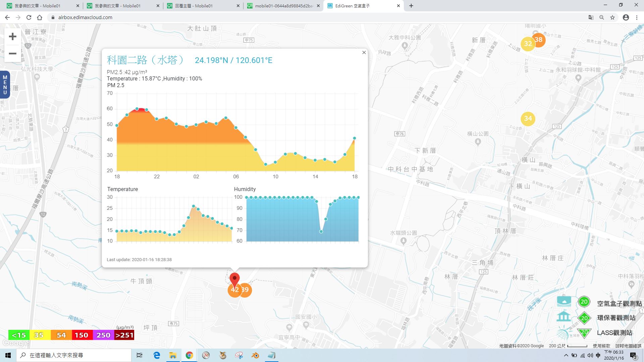This screenshot has height=362, width=644.
Task: Open the volume control in tray
Action: click(x=590, y=355)
